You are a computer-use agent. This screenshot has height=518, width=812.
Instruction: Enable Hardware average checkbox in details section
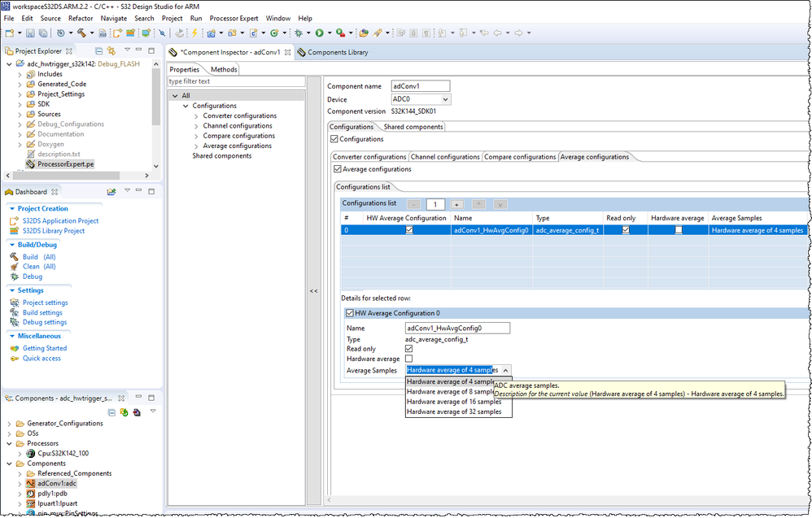408,359
